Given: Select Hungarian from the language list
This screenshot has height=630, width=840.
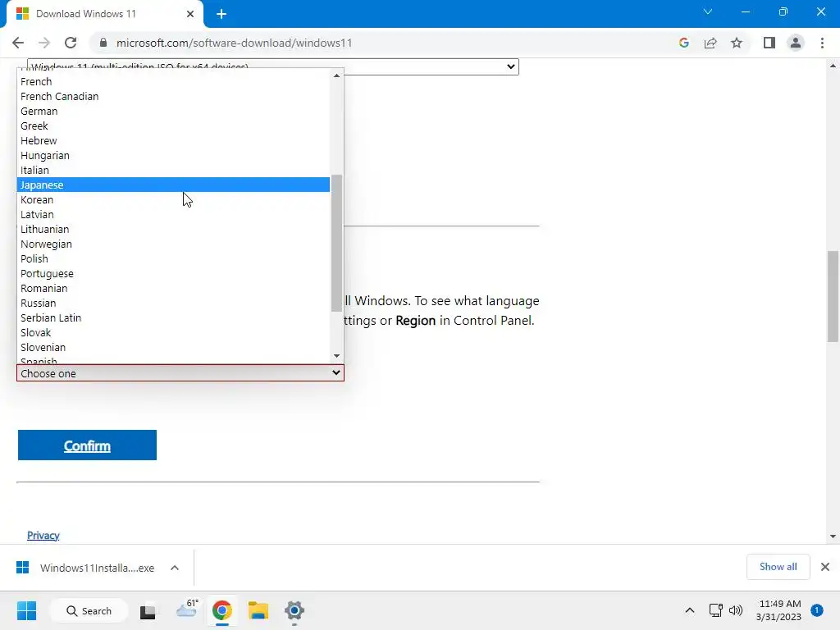Looking at the screenshot, I should [x=174, y=155].
